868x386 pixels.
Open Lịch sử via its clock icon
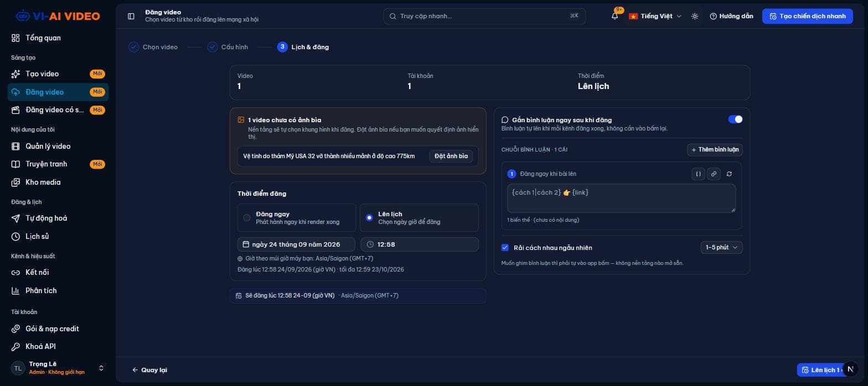(15, 236)
